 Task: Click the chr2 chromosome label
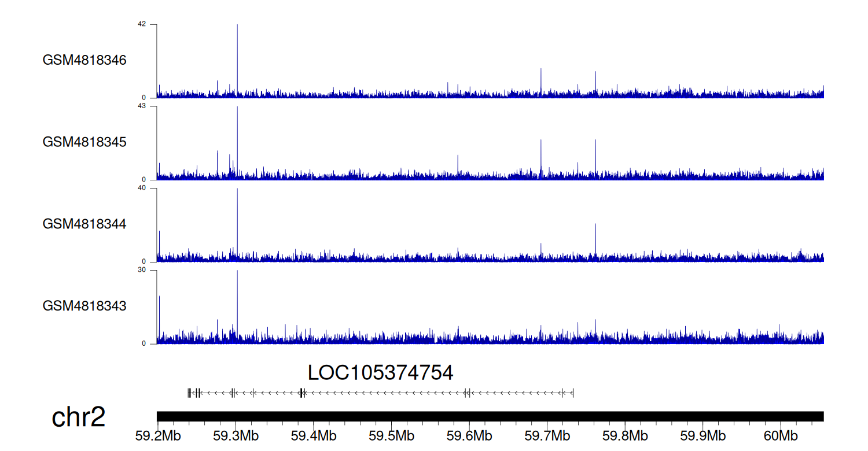pos(79,417)
